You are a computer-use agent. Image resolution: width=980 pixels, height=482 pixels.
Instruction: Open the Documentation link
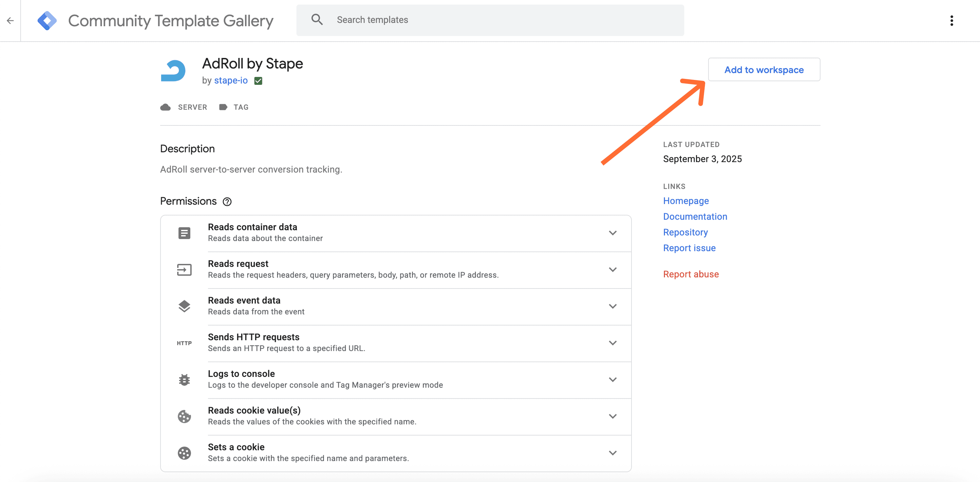695,216
